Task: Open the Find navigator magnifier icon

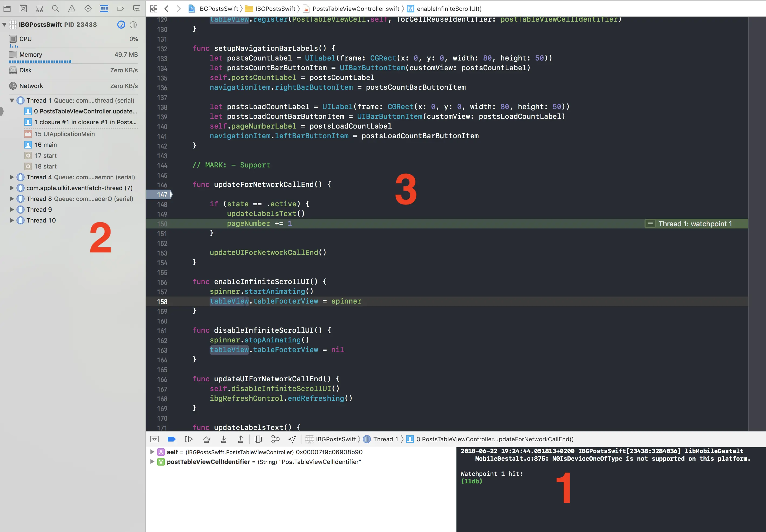Action: 55,9
